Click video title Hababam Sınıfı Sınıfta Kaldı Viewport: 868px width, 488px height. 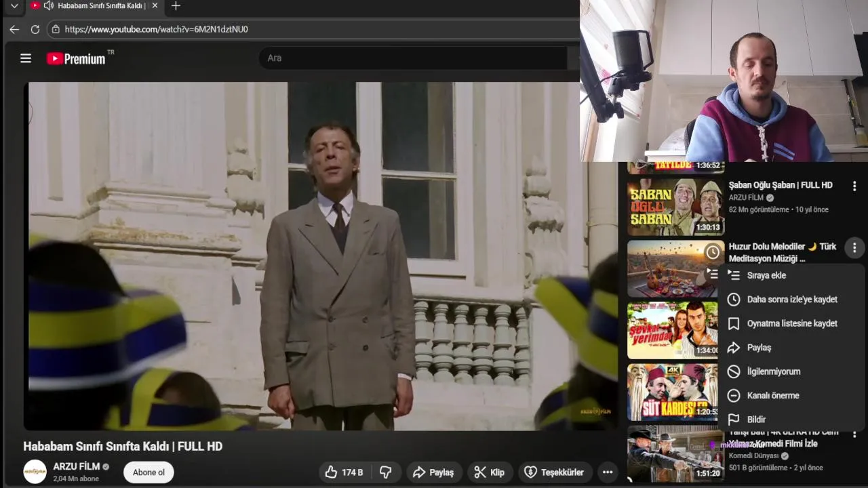click(123, 446)
